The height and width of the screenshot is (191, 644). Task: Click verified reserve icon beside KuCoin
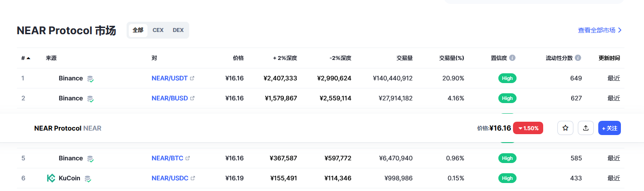[88, 179]
